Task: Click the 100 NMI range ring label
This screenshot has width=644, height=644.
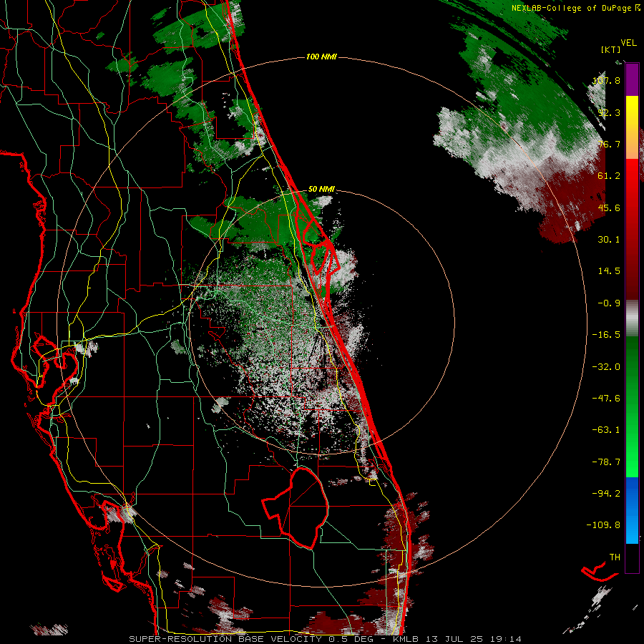Action: click(321, 57)
